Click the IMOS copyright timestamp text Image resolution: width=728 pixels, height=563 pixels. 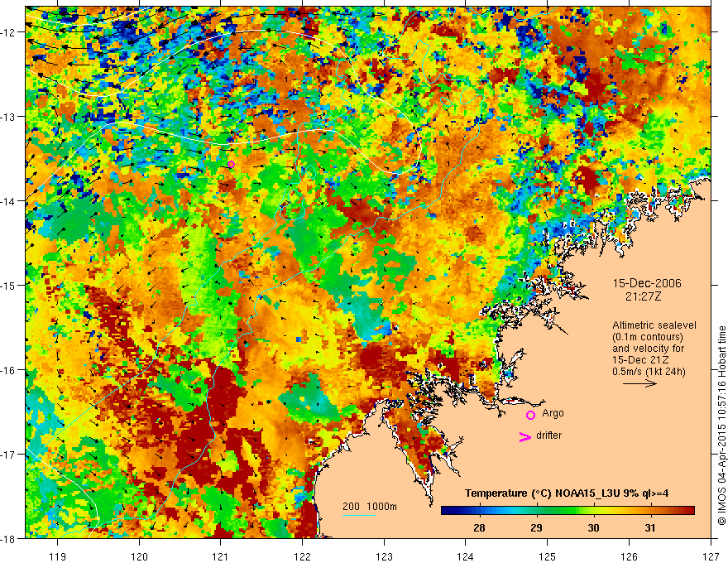pos(721,426)
